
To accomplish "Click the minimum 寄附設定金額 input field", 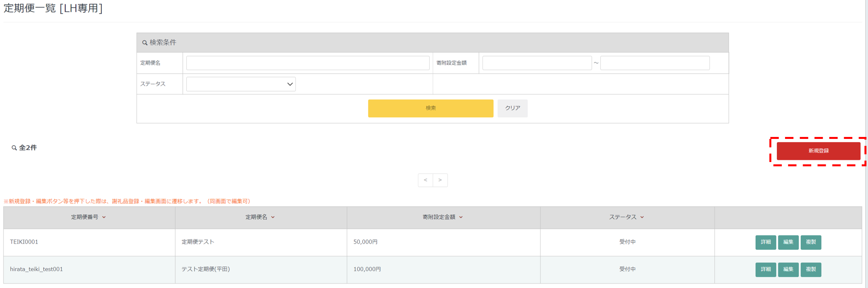I will pos(537,63).
